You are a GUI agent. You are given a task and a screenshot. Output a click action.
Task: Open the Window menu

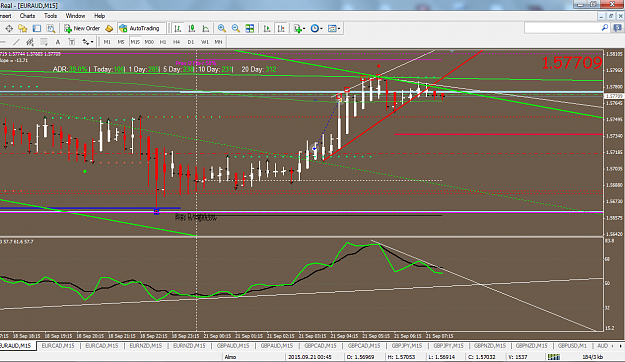(x=75, y=16)
